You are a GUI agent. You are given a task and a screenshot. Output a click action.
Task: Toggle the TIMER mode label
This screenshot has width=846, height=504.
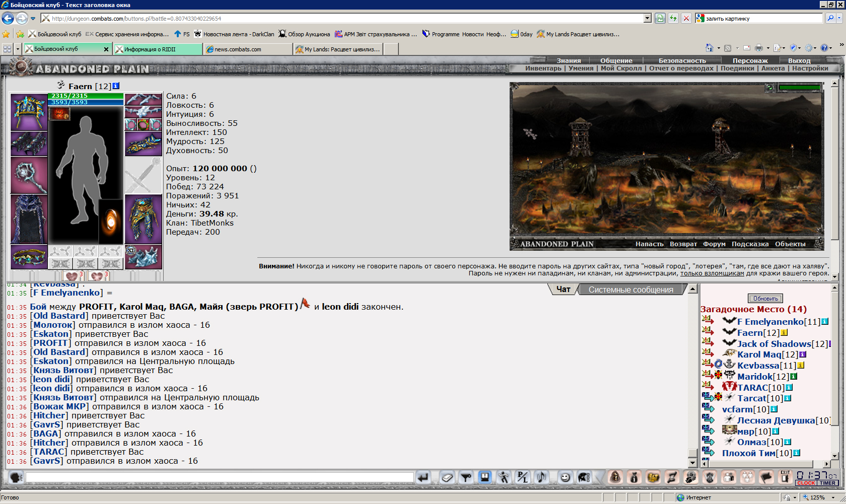pyautogui.click(x=827, y=483)
